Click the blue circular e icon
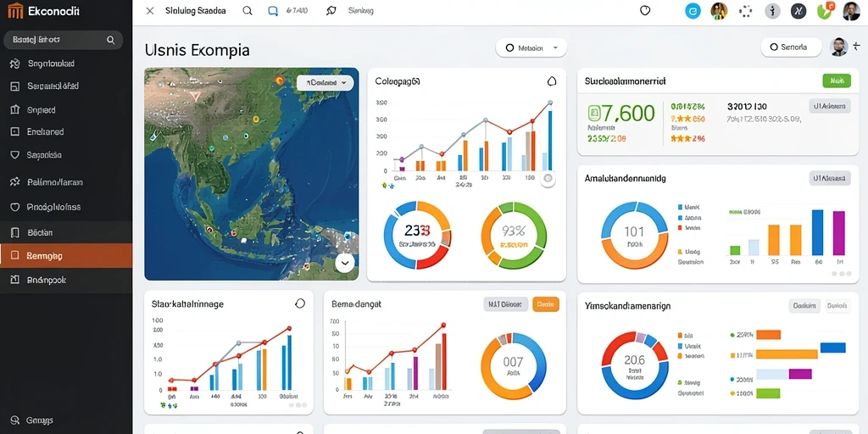 (693, 10)
